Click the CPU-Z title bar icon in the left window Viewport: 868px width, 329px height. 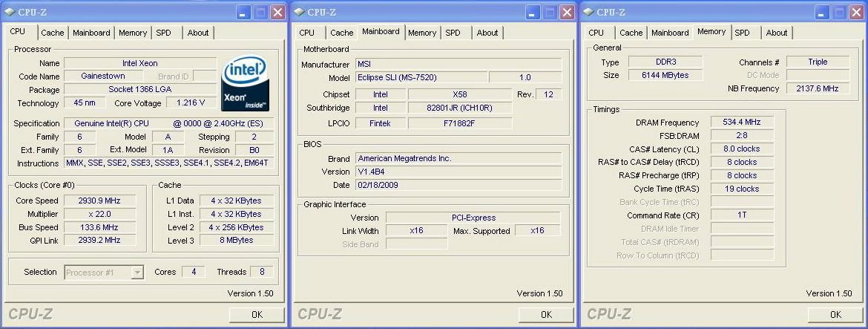point(10,12)
